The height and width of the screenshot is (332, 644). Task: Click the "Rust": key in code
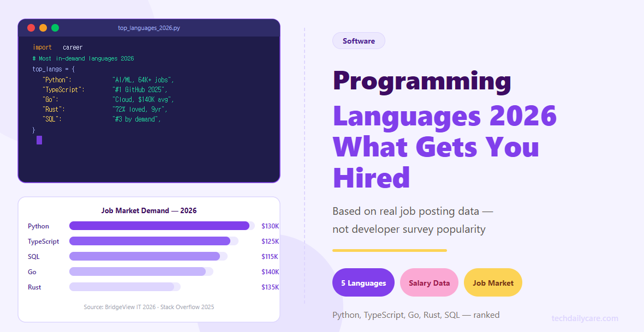[53, 109]
